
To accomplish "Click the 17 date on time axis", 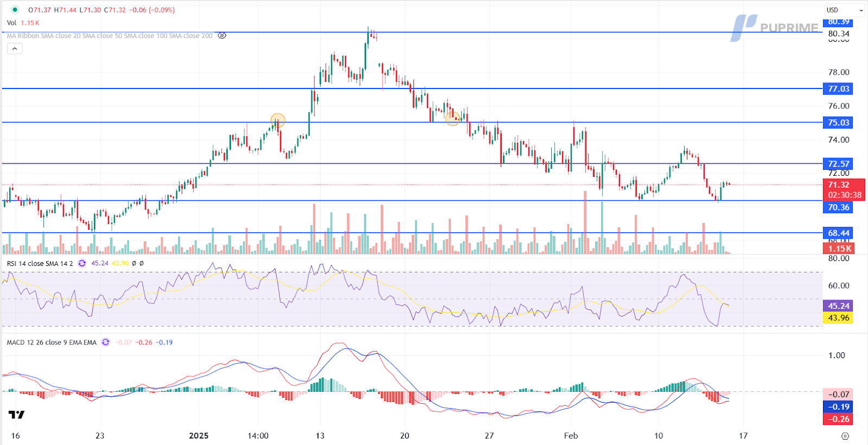I will pyautogui.click(x=743, y=436).
